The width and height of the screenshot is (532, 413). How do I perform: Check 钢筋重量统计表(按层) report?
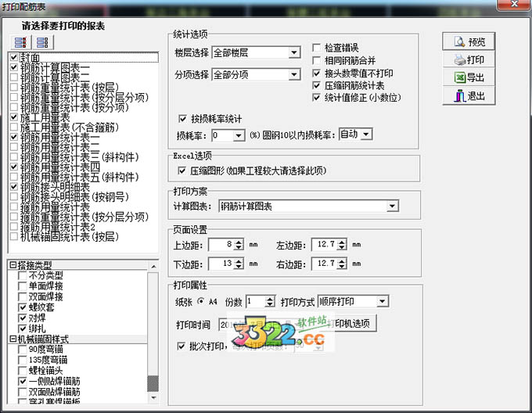tap(14, 87)
